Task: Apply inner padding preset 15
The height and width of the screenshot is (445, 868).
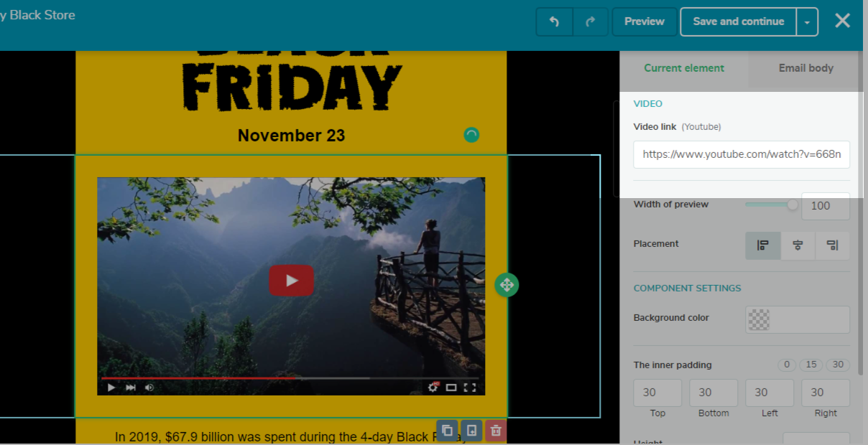Action: [811, 365]
